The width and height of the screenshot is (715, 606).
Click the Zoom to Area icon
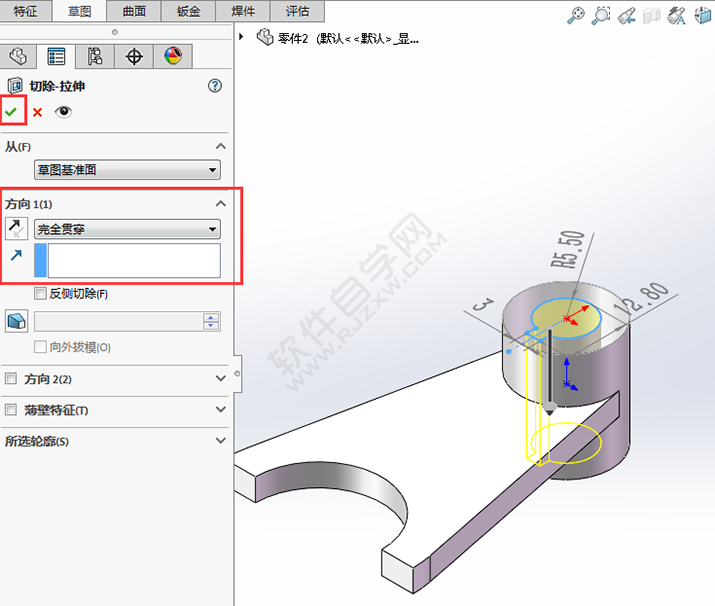601,15
